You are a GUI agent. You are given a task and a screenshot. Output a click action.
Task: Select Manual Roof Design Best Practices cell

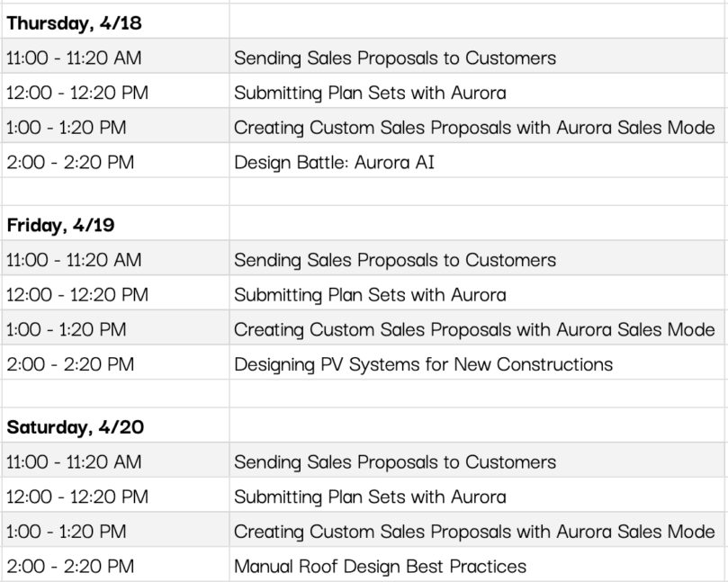click(476, 566)
